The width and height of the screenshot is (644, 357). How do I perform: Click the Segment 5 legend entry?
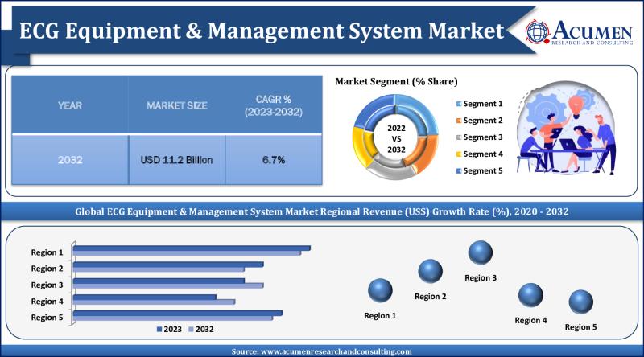pos(479,170)
